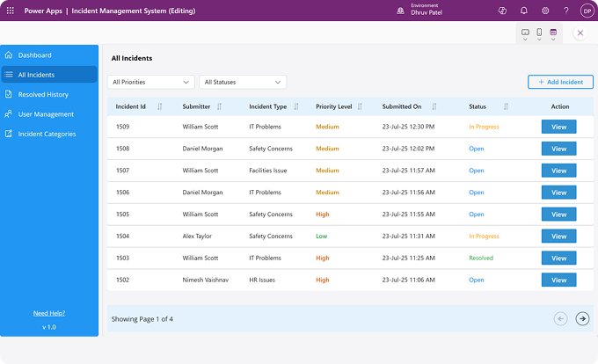Sort by Incident Id column icon
Viewport: 598px width, 364px height.
pos(159,106)
